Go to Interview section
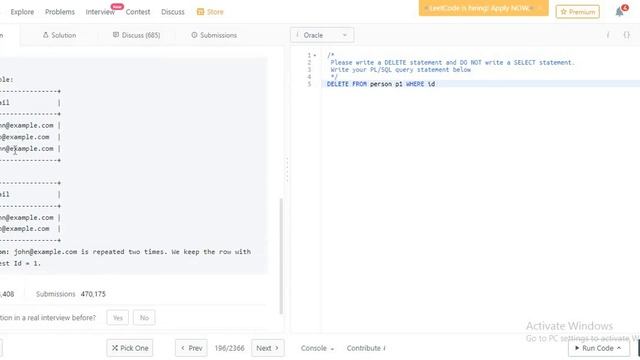Screen dimensions: 640x360 pos(100,12)
